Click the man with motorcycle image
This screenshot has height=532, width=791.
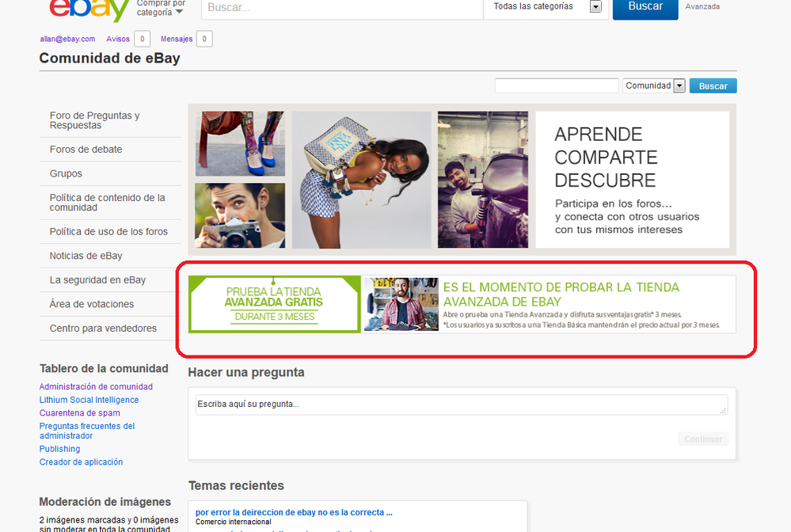click(x=483, y=180)
